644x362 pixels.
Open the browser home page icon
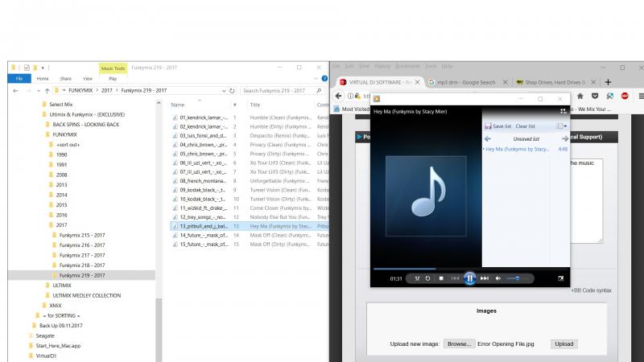[x=580, y=96]
